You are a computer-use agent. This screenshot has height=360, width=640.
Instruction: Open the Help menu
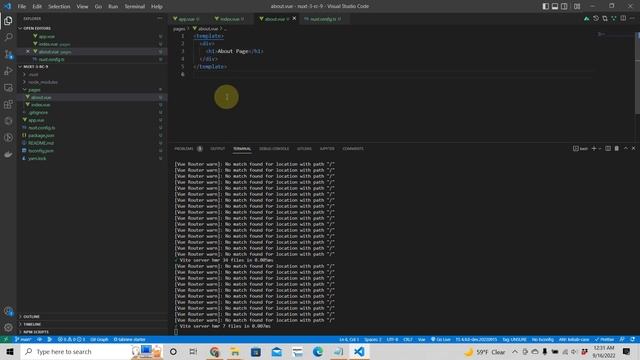[x=157, y=7]
